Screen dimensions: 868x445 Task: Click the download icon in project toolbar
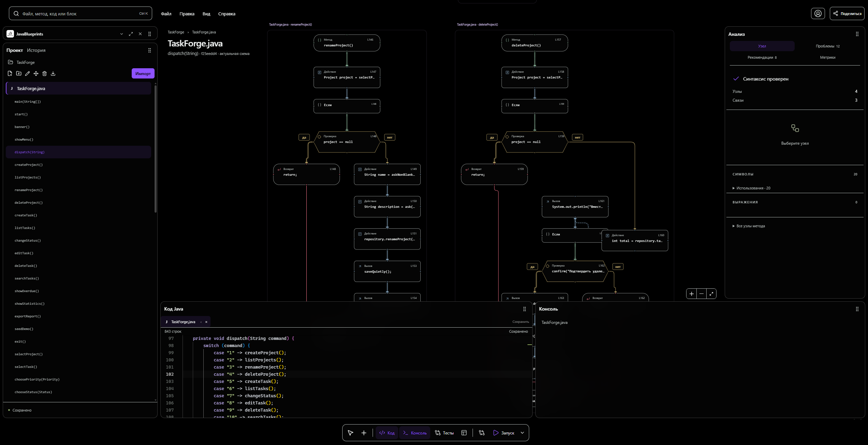point(53,73)
